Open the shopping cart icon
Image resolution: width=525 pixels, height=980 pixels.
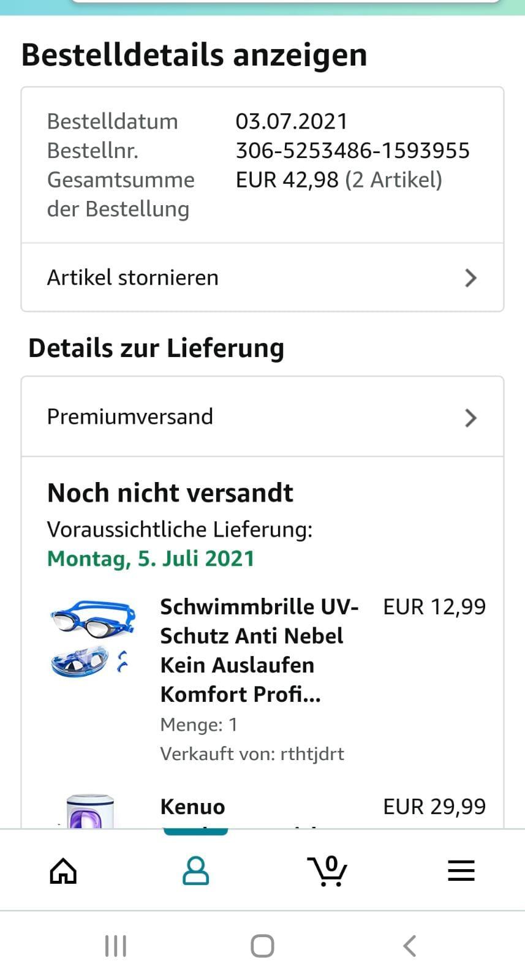click(x=328, y=870)
